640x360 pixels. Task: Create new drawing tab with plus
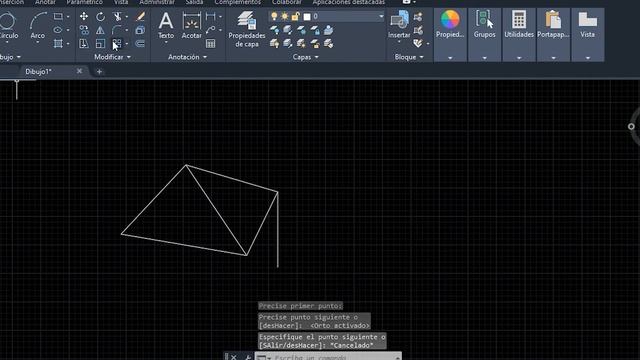click(99, 71)
